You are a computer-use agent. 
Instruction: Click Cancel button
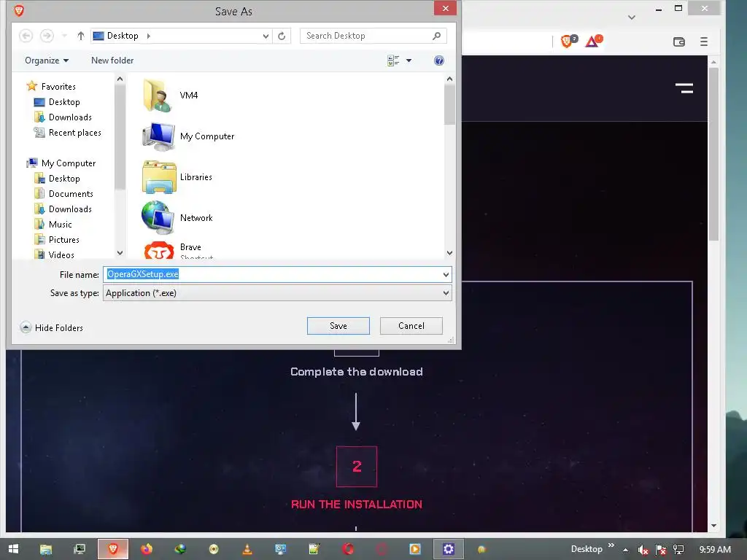(411, 326)
